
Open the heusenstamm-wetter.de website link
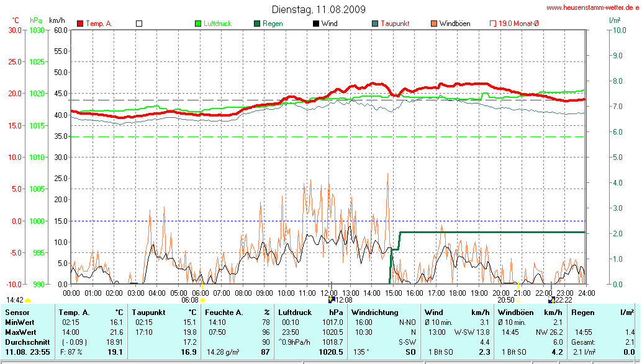click(x=592, y=7)
